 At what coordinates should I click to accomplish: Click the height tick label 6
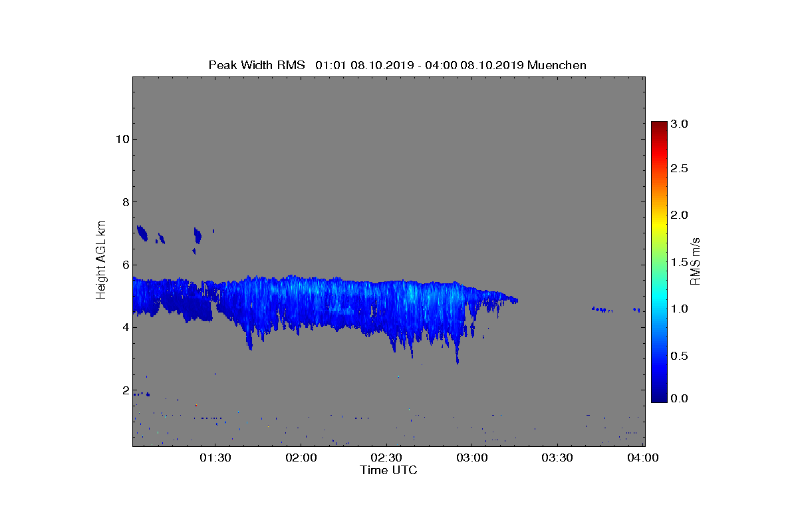[124, 265]
